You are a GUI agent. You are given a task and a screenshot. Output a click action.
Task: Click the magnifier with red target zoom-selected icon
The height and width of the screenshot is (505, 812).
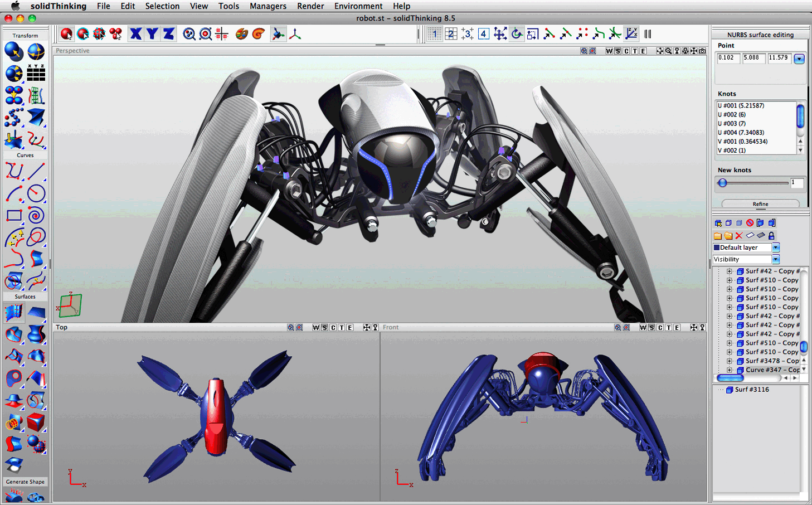[x=206, y=34]
